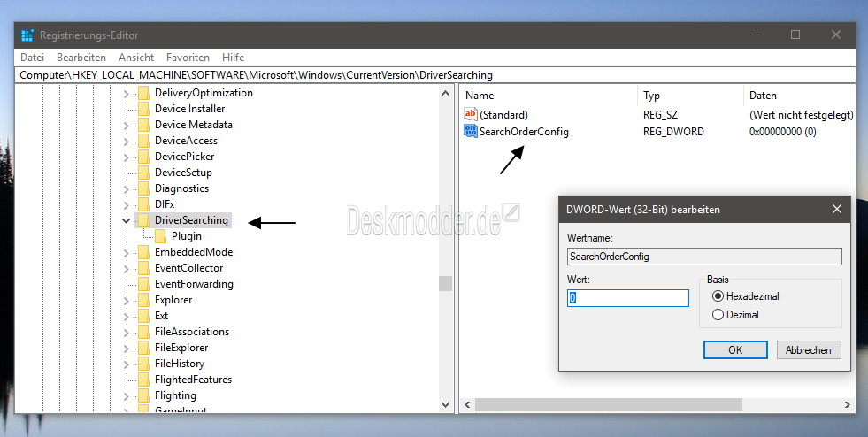The width and height of the screenshot is (868, 437).
Task: Expand the Flighting key
Action: click(127, 396)
